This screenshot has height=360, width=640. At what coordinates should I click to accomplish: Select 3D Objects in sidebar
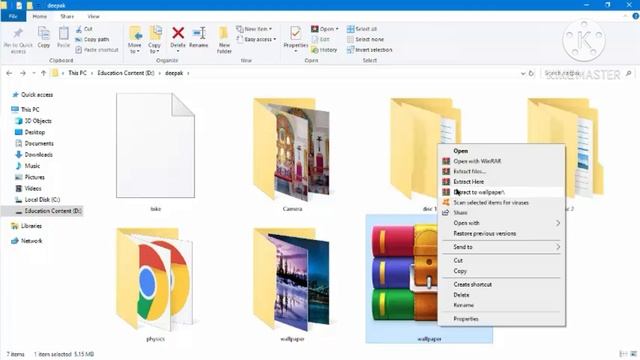click(33, 121)
